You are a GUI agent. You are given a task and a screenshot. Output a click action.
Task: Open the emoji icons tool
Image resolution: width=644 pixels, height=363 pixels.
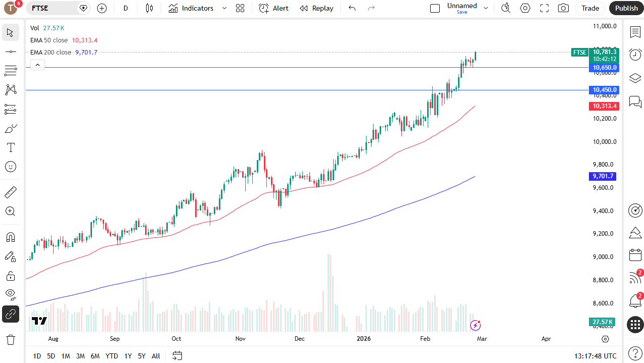(x=10, y=167)
